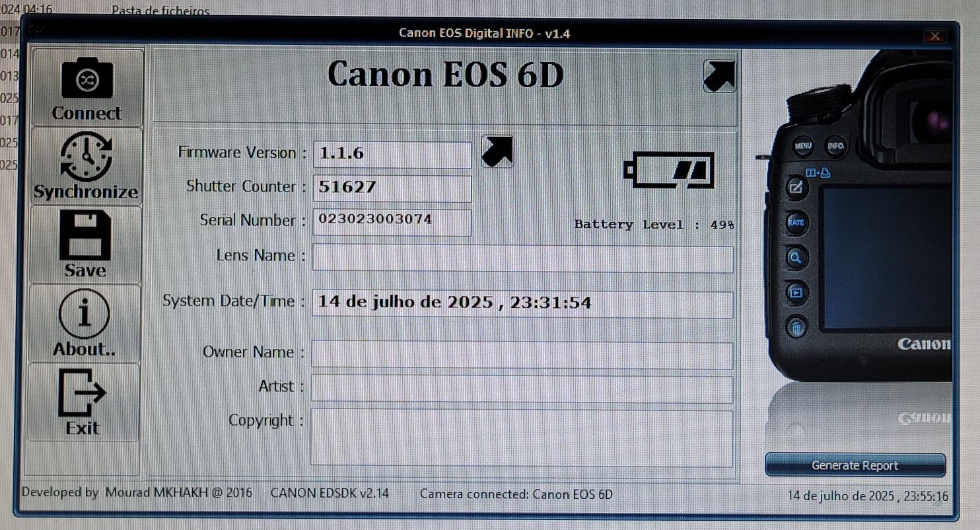The width and height of the screenshot is (980, 530).
Task: Click the battery level indicator icon
Action: [x=669, y=170]
